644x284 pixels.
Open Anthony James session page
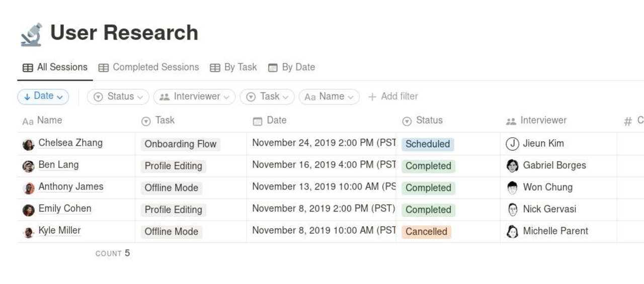[x=70, y=187]
